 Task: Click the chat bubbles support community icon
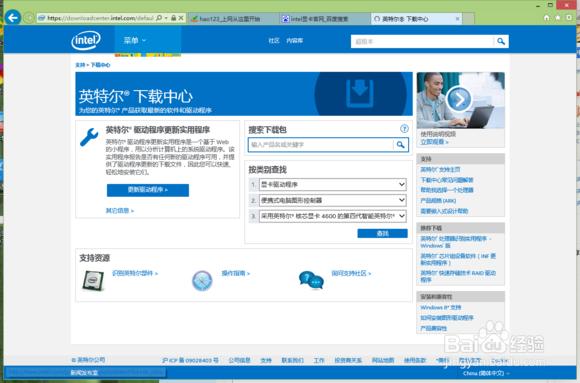click(x=311, y=280)
